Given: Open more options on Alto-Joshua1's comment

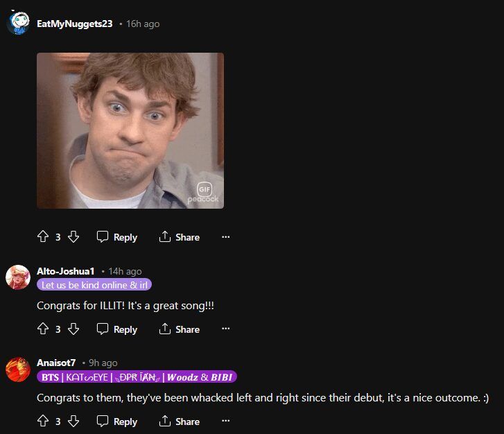Looking at the screenshot, I should [x=225, y=329].
